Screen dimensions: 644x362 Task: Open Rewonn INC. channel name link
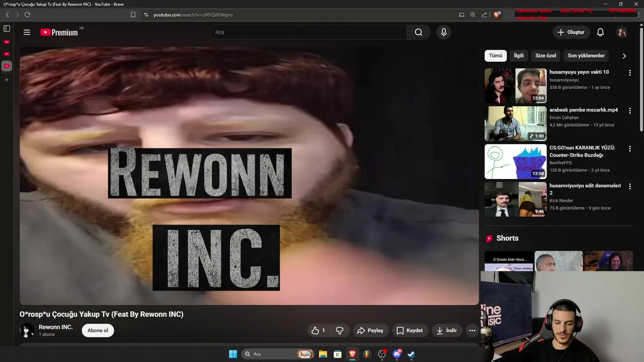(x=56, y=327)
